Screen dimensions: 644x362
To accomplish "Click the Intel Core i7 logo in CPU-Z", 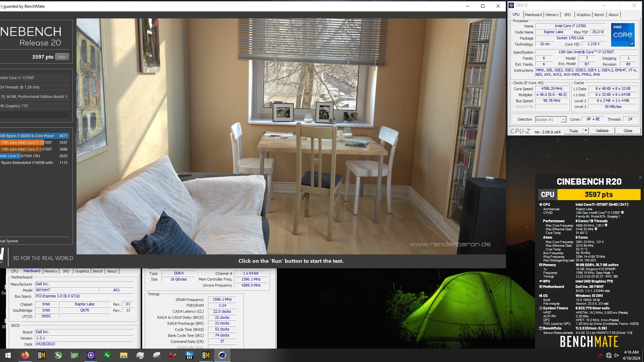I will click(x=623, y=35).
